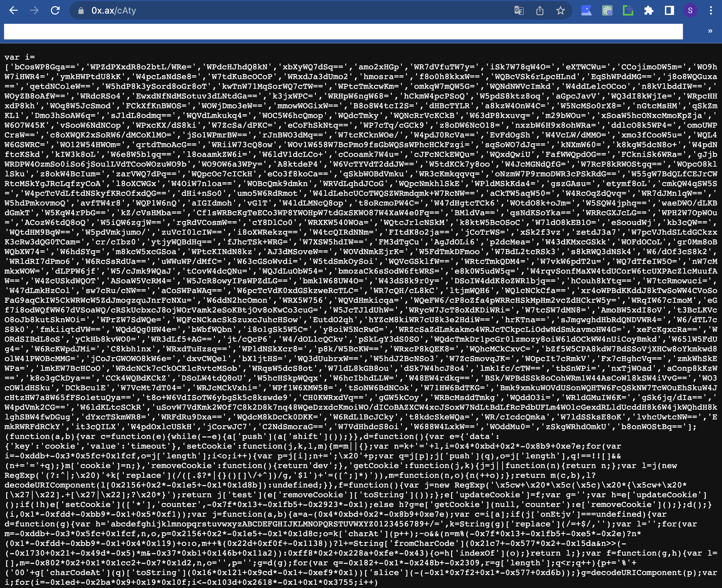Viewport: 722px width, 588px height.
Task: Open Chrome's three-dot menu
Action: pos(711,11)
